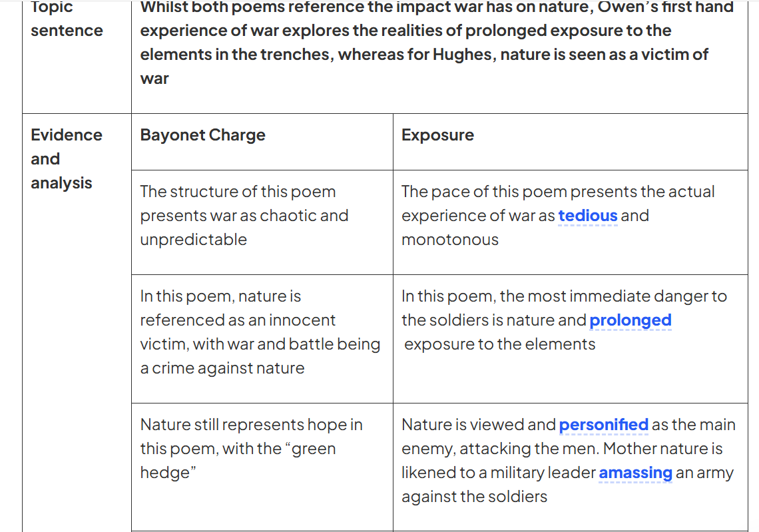Click the 'Evidence and analysis' row label
759x532 pixels.
coord(67,158)
